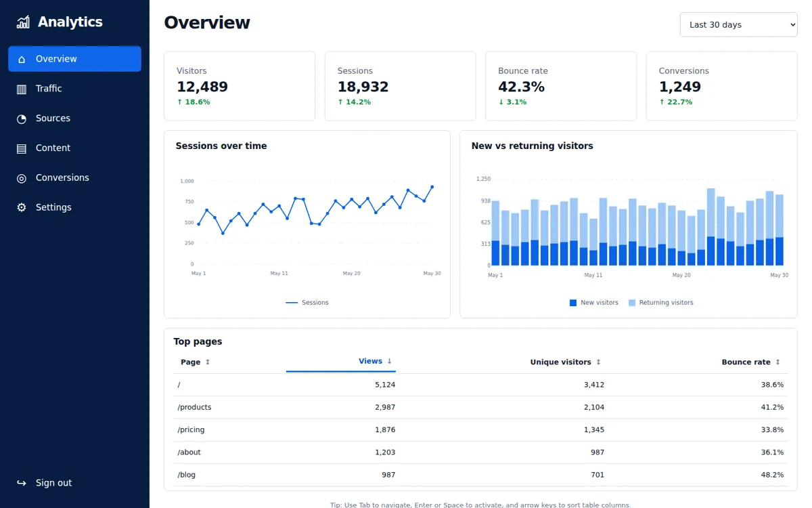
Task: Navigate to the Conversions section
Action: pos(74,178)
